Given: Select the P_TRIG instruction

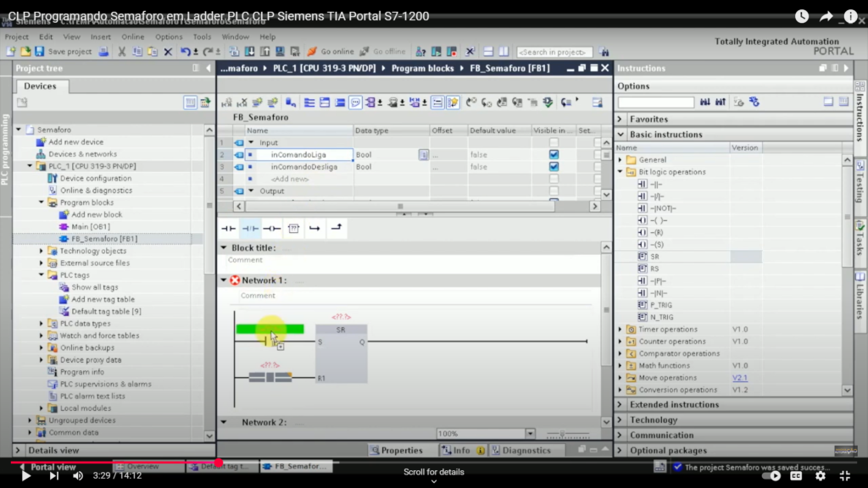Looking at the screenshot, I should point(661,305).
